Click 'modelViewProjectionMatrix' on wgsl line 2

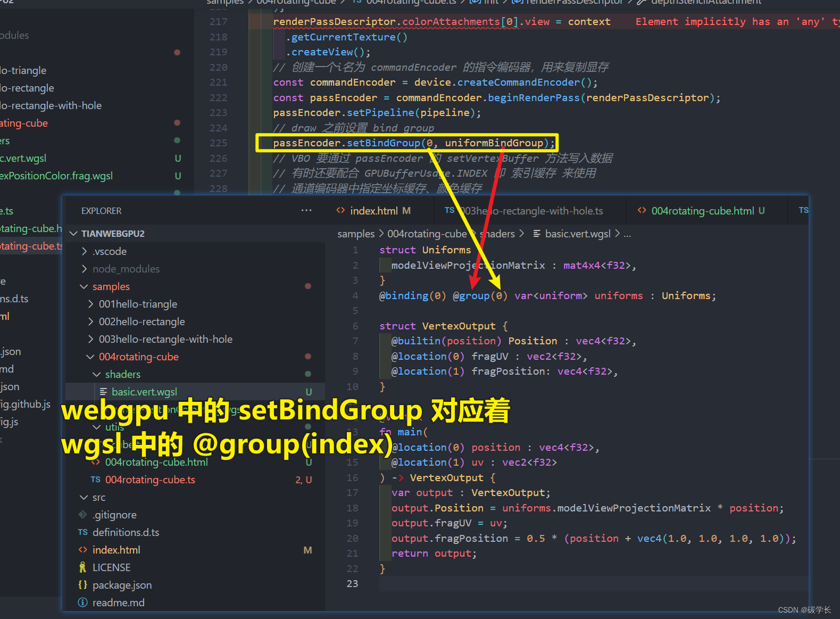tap(468, 265)
